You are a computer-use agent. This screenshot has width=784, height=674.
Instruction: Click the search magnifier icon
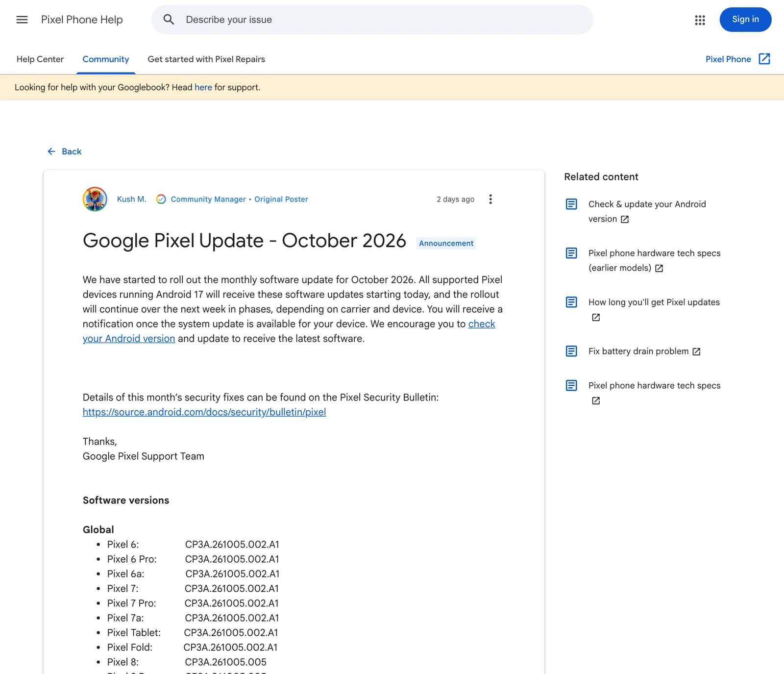click(169, 20)
